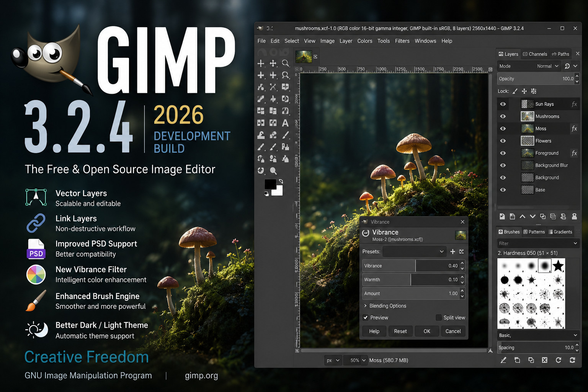The width and height of the screenshot is (588, 392).
Task: Raise the layer with up chevron
Action: coord(523,216)
